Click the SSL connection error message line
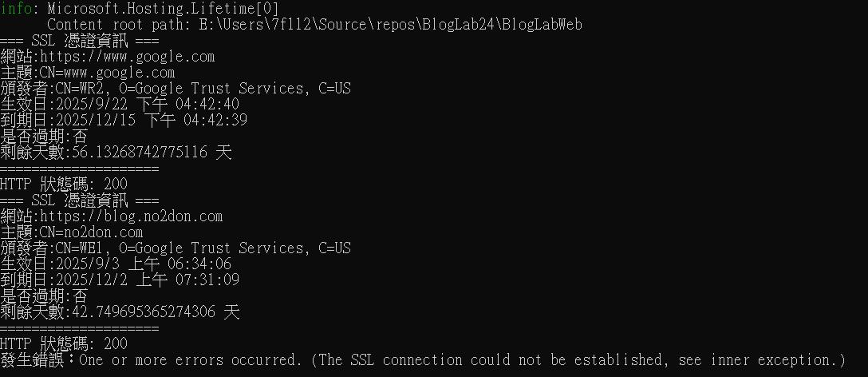Viewport: 868px width, 377px height. click(x=422, y=360)
